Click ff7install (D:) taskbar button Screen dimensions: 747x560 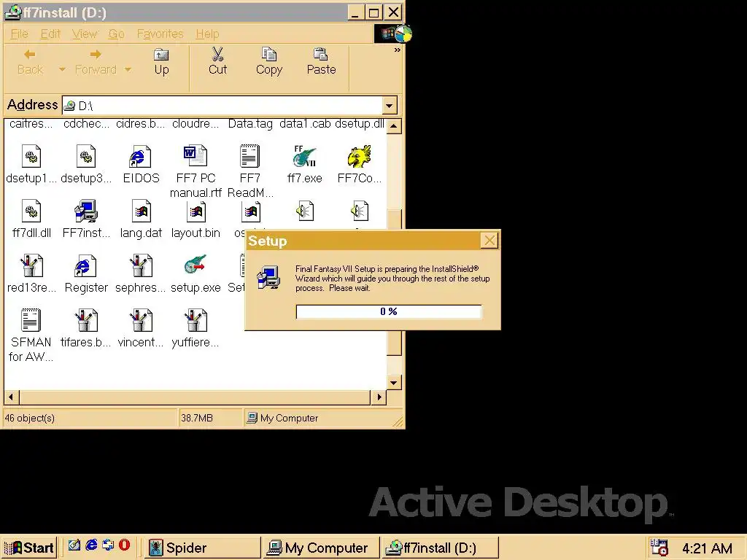click(440, 548)
